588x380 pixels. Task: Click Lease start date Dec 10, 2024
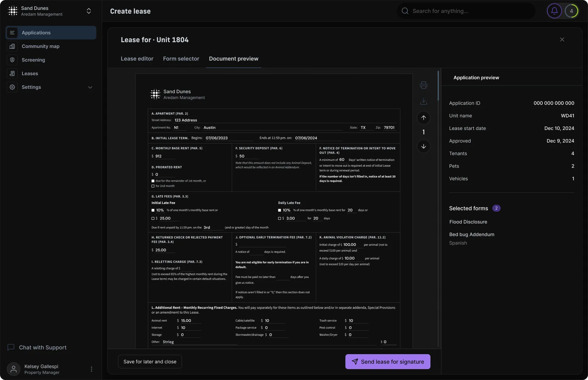[x=559, y=128]
